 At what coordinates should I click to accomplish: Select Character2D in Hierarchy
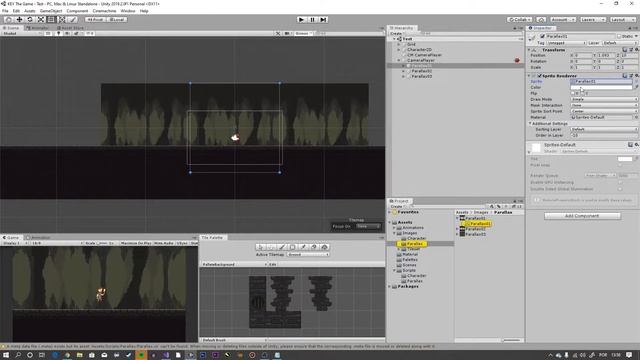tap(419, 49)
